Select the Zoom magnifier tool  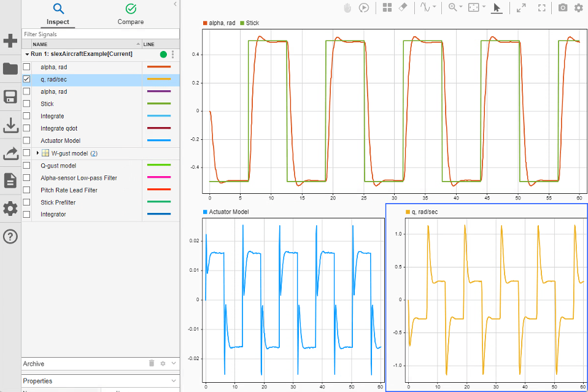[452, 7]
